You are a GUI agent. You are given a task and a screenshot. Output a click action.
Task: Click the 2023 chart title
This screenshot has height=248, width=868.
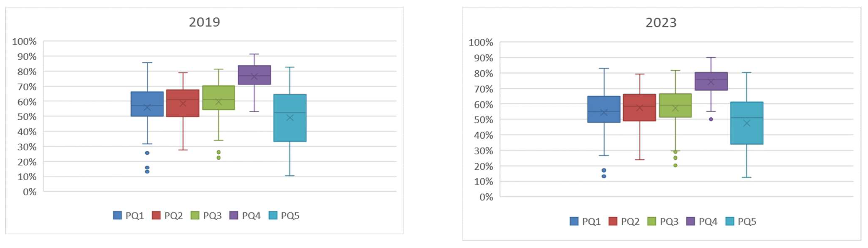coord(661,23)
